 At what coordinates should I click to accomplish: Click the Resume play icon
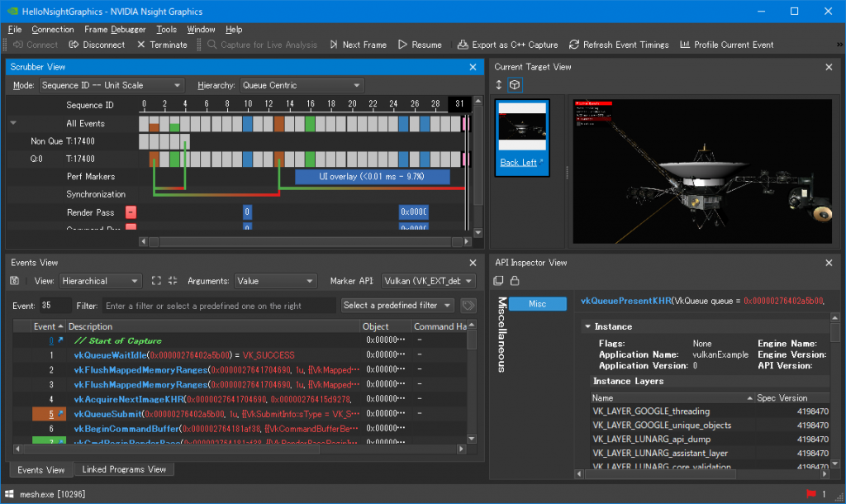pyautogui.click(x=403, y=45)
